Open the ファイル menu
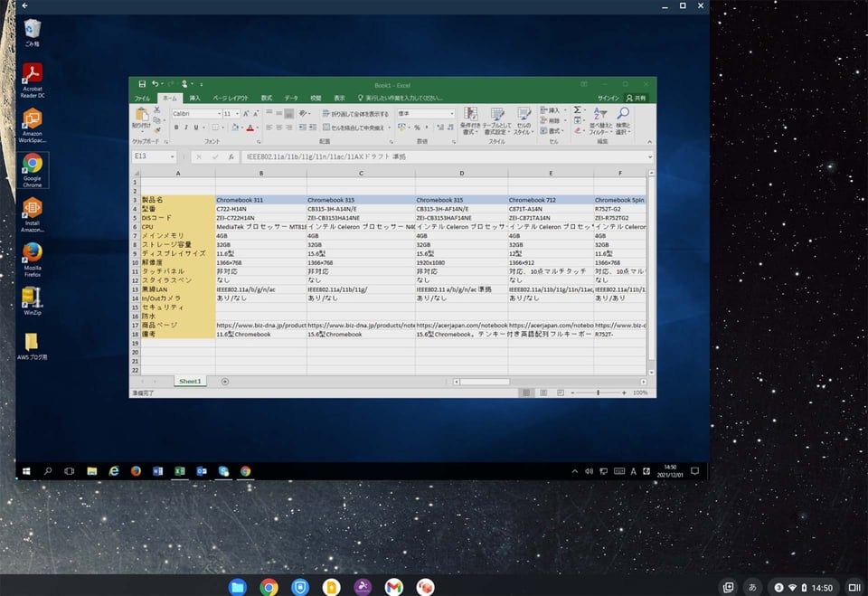The height and width of the screenshot is (596, 868). pyautogui.click(x=141, y=98)
